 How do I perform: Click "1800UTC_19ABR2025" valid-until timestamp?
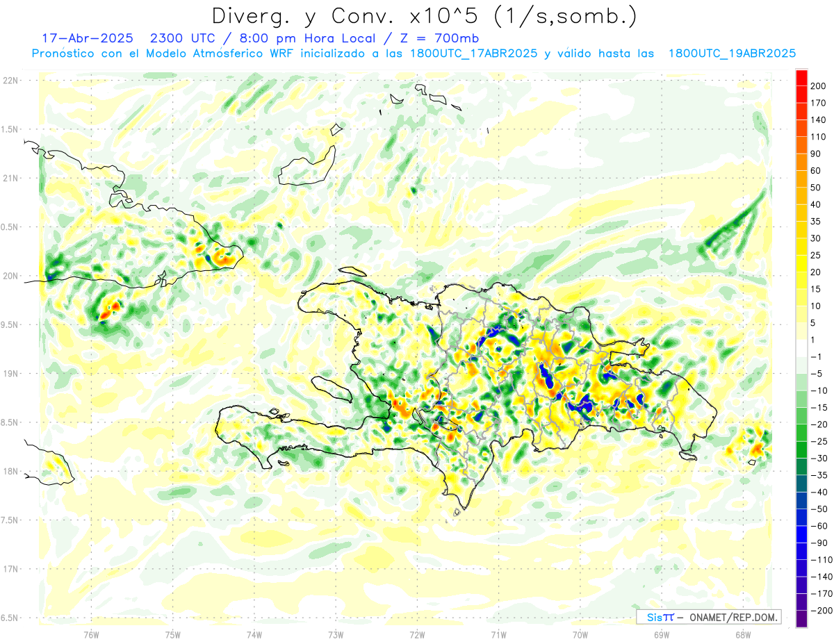pyautogui.click(x=732, y=53)
